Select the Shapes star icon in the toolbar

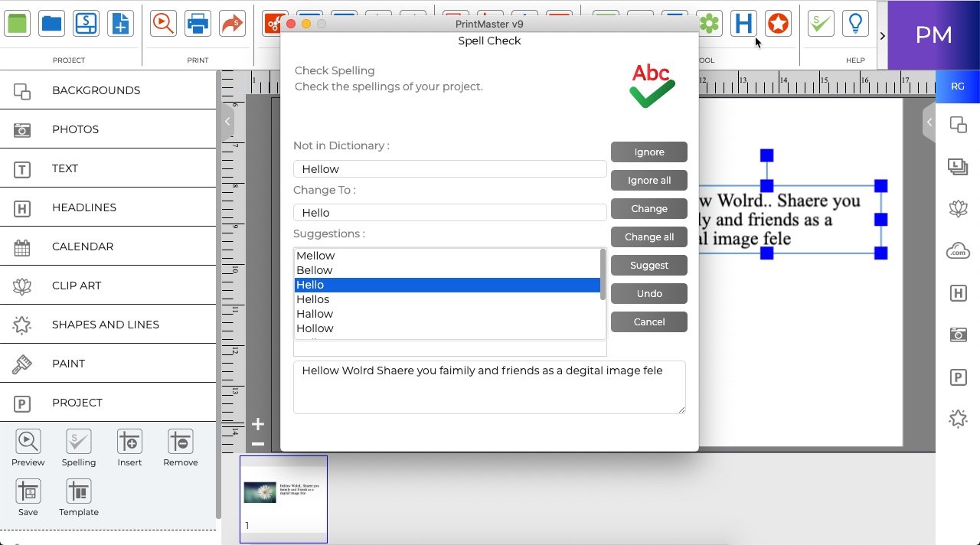pyautogui.click(x=778, y=23)
